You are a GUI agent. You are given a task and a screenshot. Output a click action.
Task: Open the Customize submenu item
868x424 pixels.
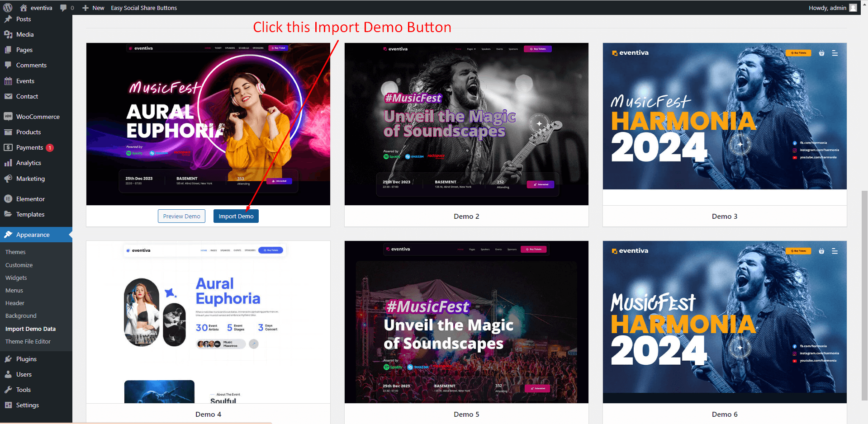point(19,265)
